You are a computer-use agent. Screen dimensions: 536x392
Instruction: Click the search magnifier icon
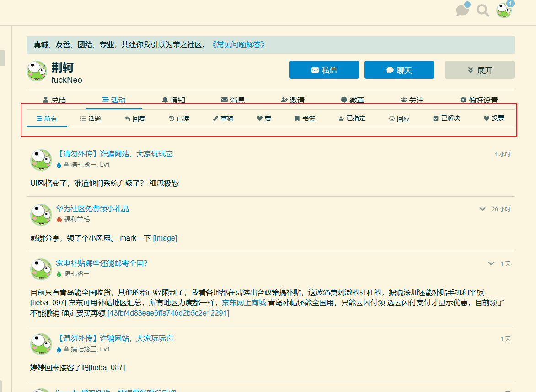click(482, 11)
